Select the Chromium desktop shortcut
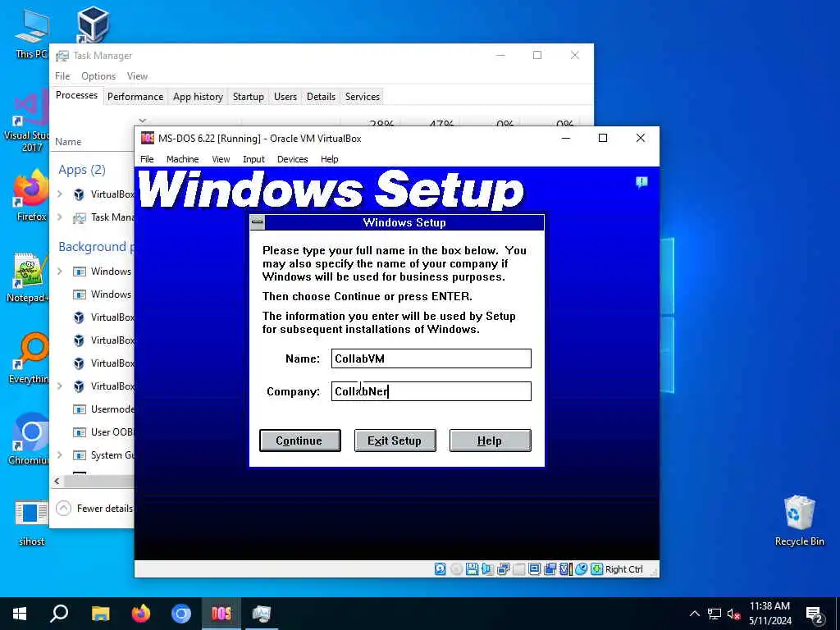This screenshot has height=630, width=840. (x=29, y=439)
